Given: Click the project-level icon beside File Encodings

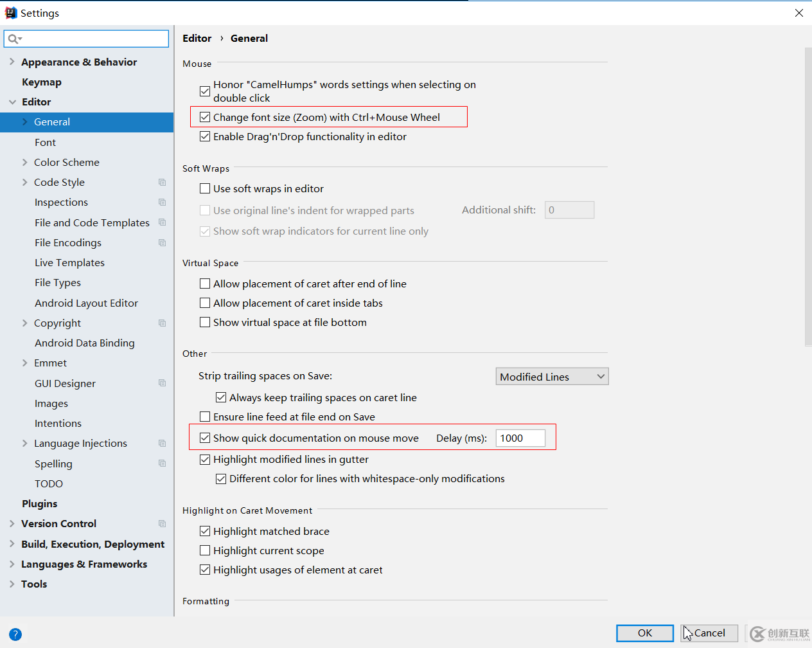Looking at the screenshot, I should coord(162,243).
